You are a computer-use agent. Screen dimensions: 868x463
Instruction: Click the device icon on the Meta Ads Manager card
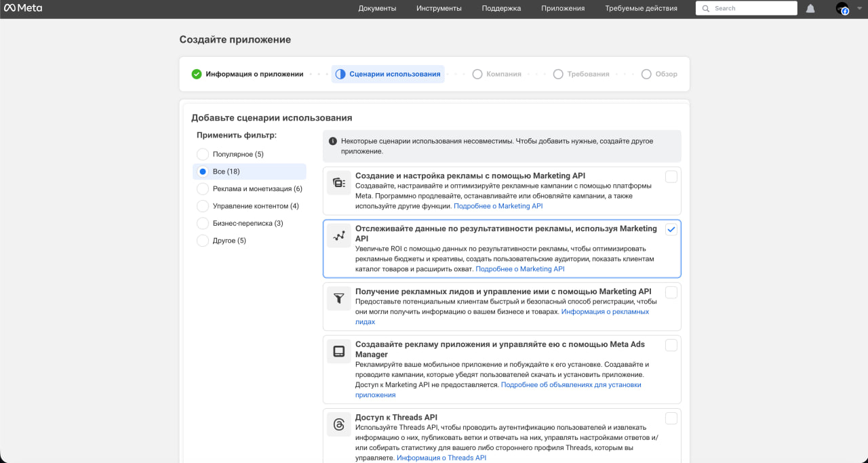[x=338, y=350]
